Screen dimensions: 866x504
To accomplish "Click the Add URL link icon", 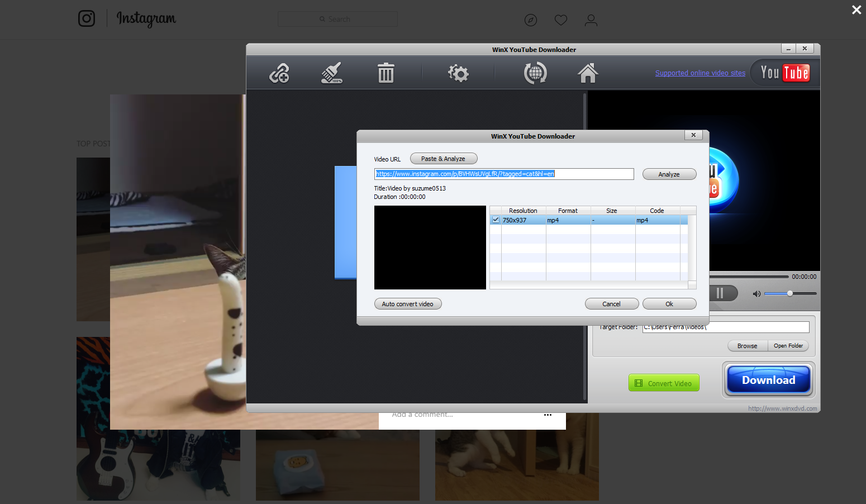I will (279, 73).
